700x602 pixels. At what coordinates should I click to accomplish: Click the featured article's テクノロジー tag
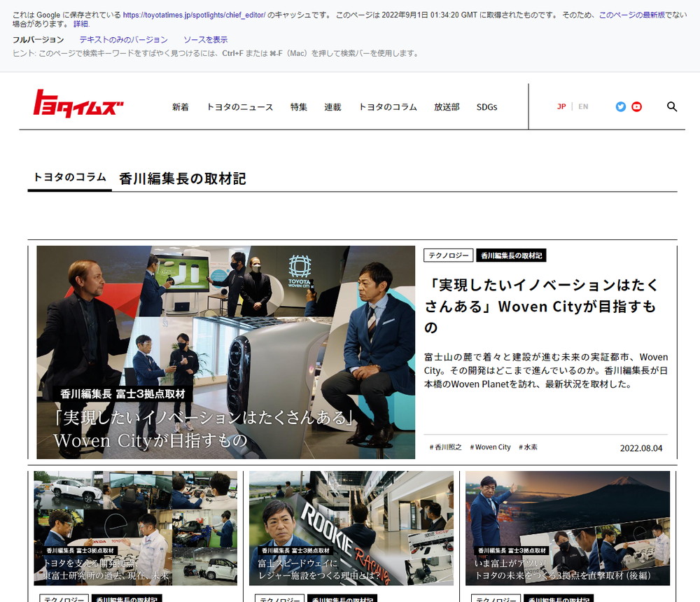449,255
